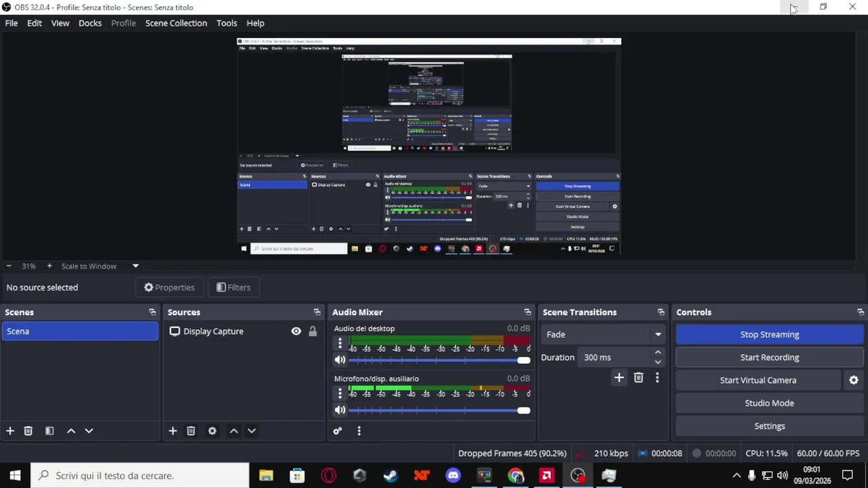
Task: Pop out the Scene Transitions dock icon
Action: 661,312
